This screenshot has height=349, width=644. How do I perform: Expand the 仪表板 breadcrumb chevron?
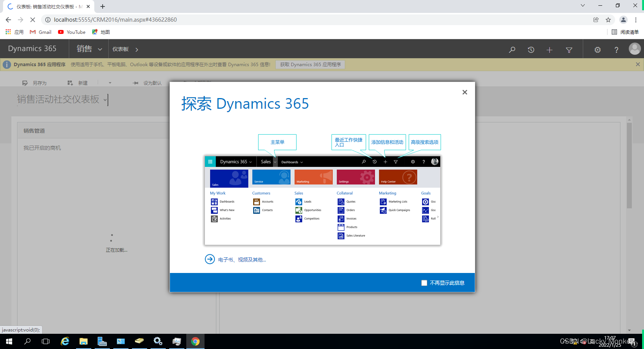[137, 49]
